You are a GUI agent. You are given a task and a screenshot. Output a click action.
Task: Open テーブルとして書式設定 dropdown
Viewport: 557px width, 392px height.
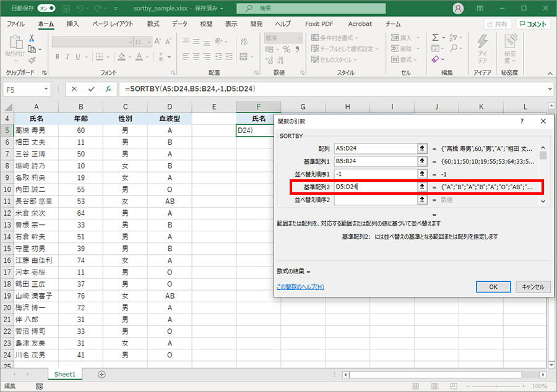345,49
